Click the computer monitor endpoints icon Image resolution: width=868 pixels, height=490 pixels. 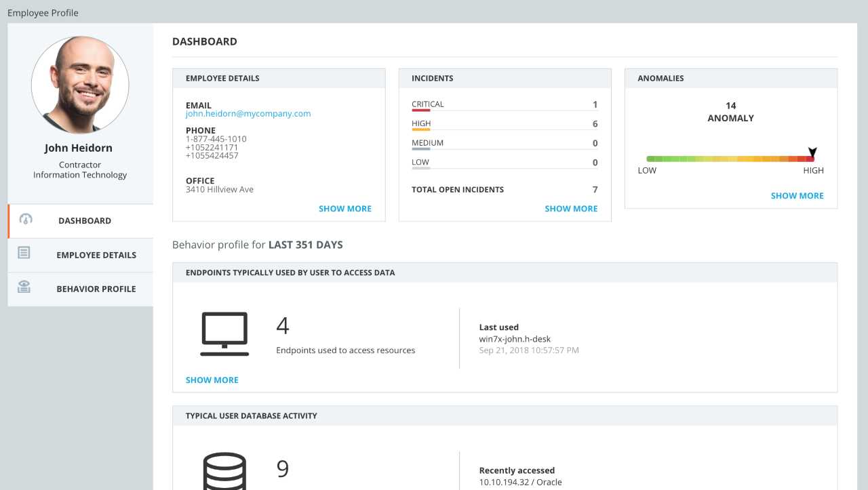click(224, 334)
